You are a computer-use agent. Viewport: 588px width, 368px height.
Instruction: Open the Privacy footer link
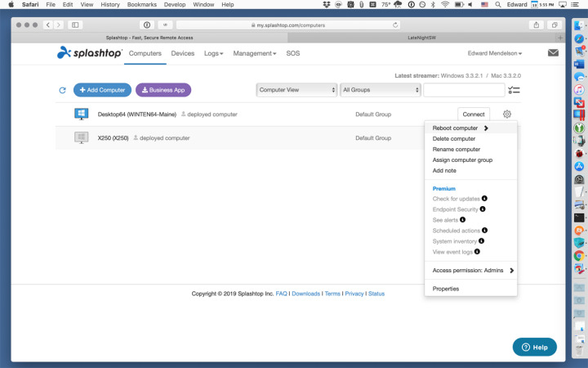pos(354,294)
